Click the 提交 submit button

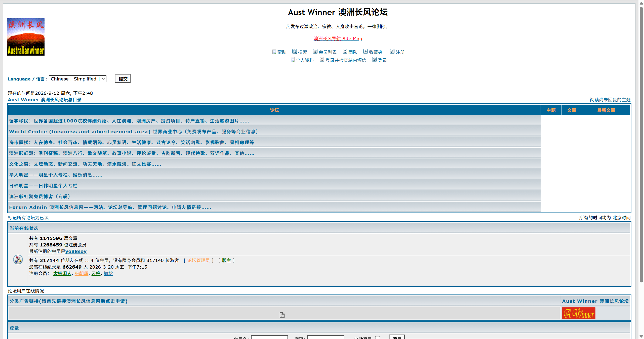123,78
